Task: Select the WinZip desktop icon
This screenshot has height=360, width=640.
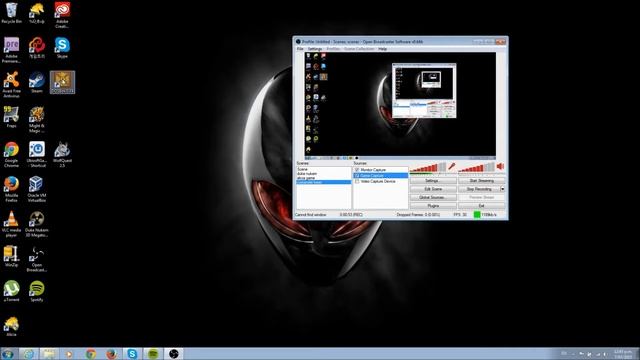Action: coord(11,257)
